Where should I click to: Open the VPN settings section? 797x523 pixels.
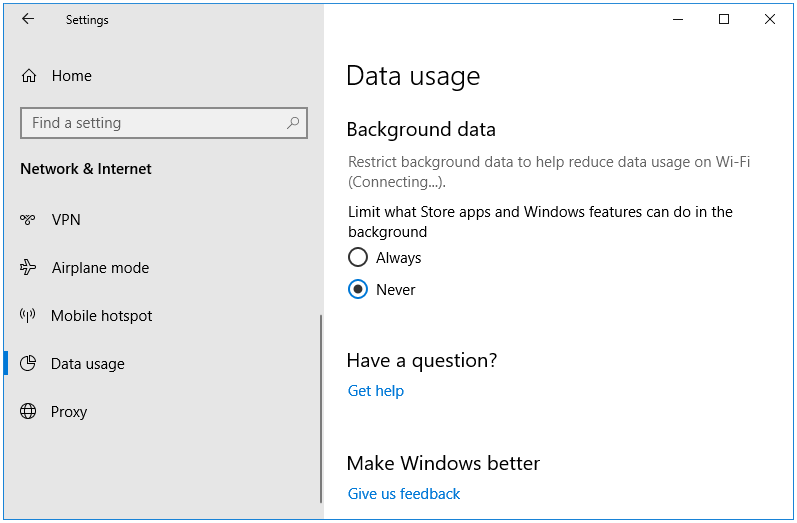66,220
